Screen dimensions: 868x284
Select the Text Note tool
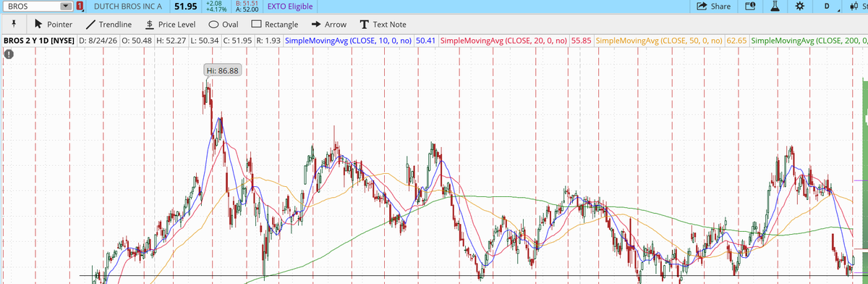tap(383, 24)
